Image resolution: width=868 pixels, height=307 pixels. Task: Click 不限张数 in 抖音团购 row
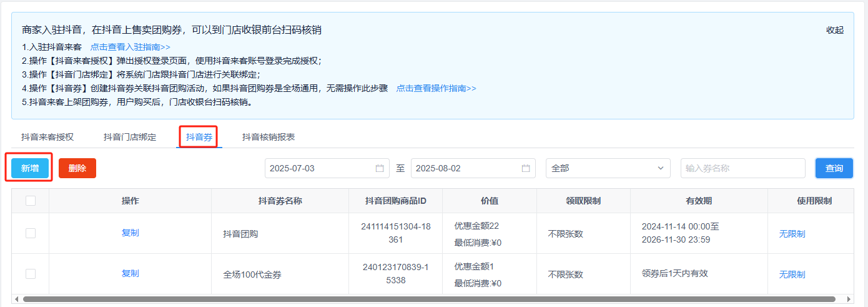[x=566, y=234]
